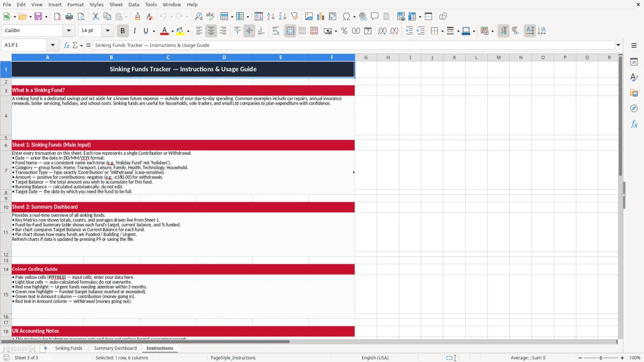Open the Font Name dropdown
The width and height of the screenshot is (644, 362).
[x=68, y=31]
